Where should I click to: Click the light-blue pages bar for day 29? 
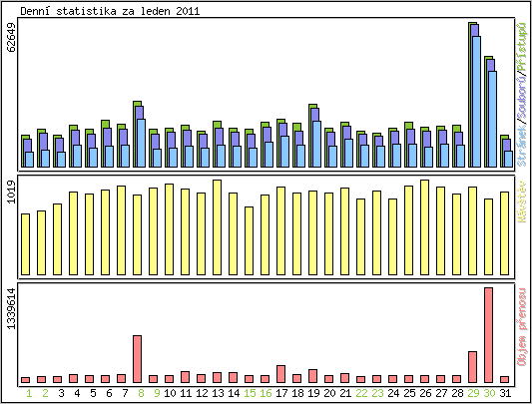click(477, 102)
